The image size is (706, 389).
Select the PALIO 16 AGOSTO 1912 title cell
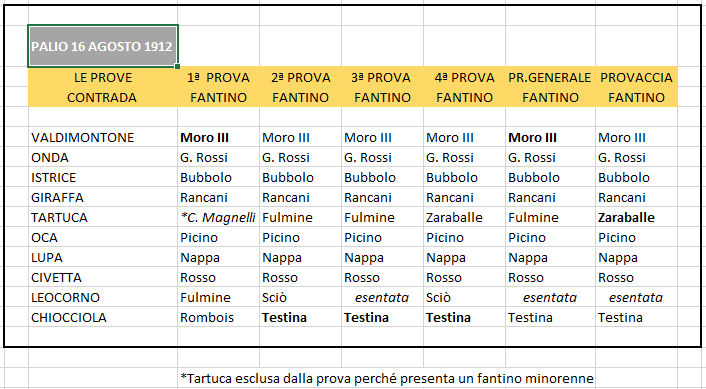point(103,46)
